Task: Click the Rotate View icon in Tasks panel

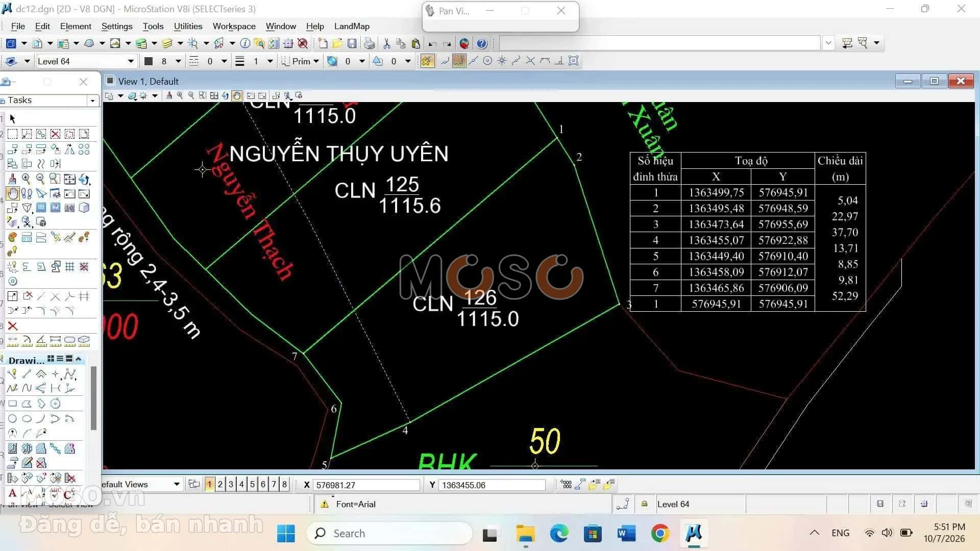Action: click(84, 179)
